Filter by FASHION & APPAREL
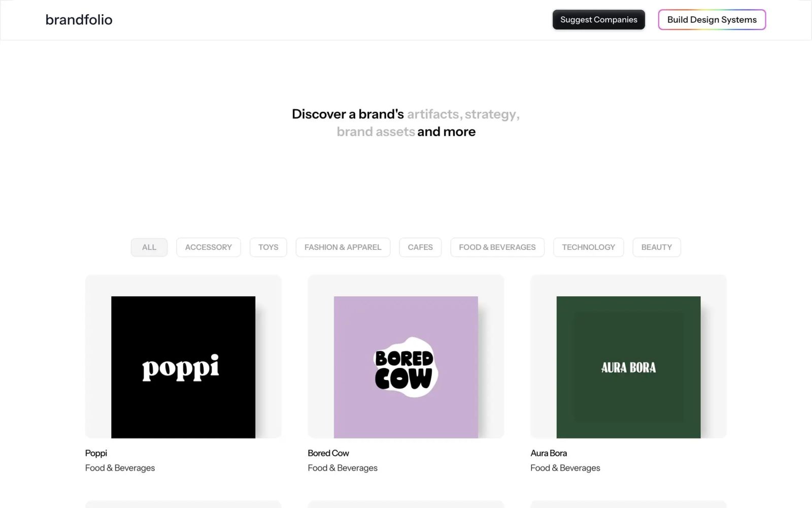The height and width of the screenshot is (508, 812). pyautogui.click(x=343, y=247)
